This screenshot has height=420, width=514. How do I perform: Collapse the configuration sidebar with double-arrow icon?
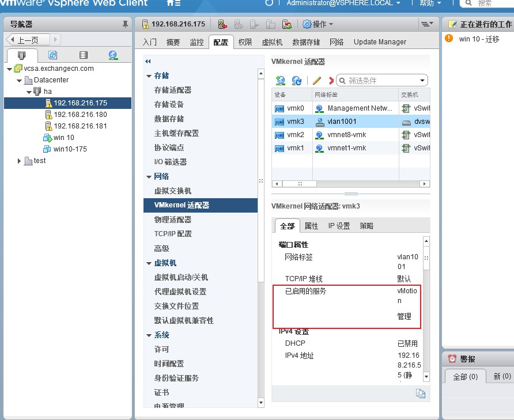pyautogui.click(x=148, y=61)
